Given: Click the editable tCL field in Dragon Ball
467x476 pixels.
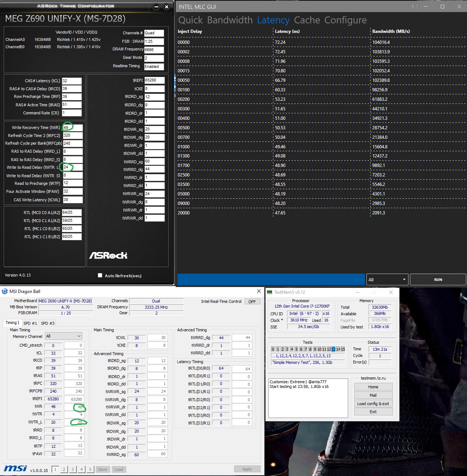Looking at the screenshot, I should click(x=75, y=353).
